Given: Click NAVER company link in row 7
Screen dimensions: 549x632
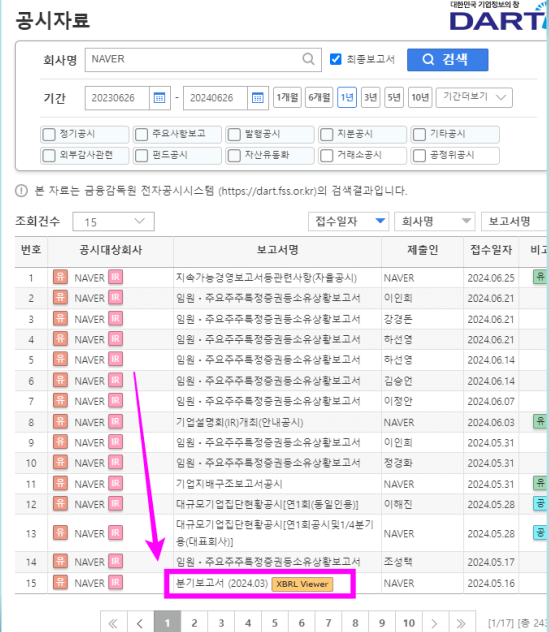Looking at the screenshot, I should point(89,401).
